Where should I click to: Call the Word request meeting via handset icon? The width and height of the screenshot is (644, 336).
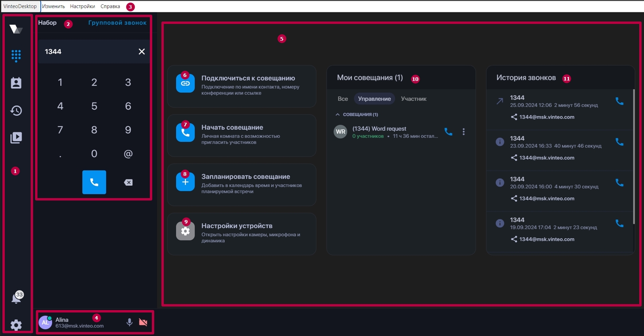pos(448,132)
